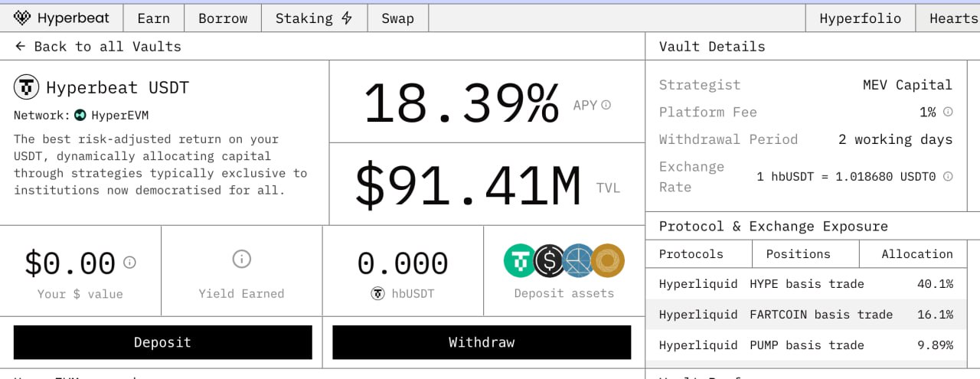Open the Swap tab
Screen dimensions: 980x379
coord(397,18)
